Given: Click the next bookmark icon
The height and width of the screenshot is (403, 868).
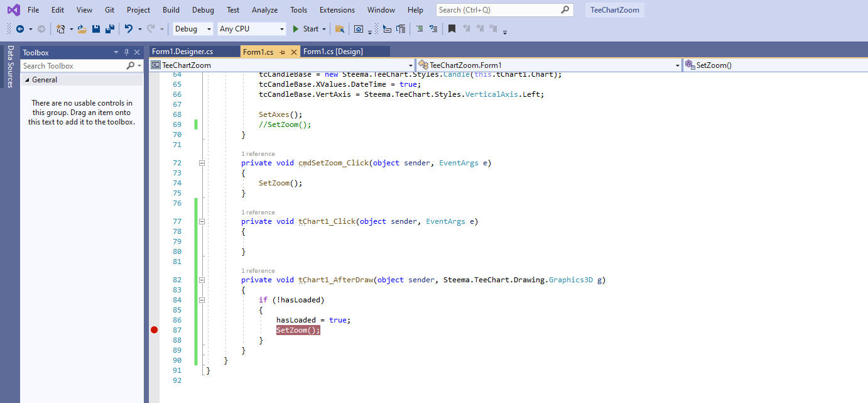Looking at the screenshot, I should point(480,29).
